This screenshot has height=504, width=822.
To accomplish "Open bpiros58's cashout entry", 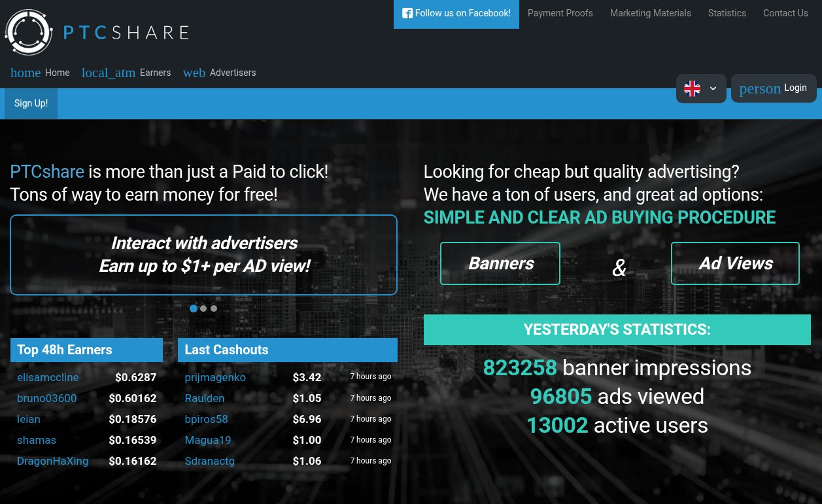I will point(207,419).
